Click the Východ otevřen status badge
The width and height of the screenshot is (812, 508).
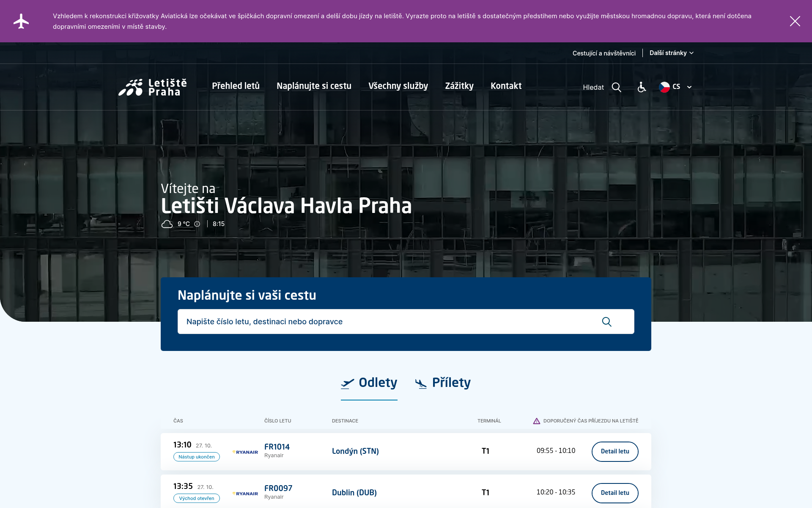pyautogui.click(x=197, y=498)
